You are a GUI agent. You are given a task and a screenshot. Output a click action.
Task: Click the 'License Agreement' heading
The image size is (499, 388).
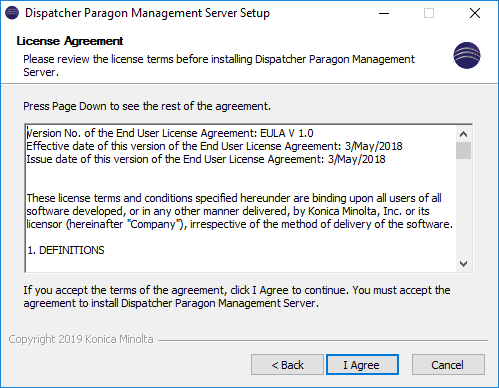click(x=70, y=41)
